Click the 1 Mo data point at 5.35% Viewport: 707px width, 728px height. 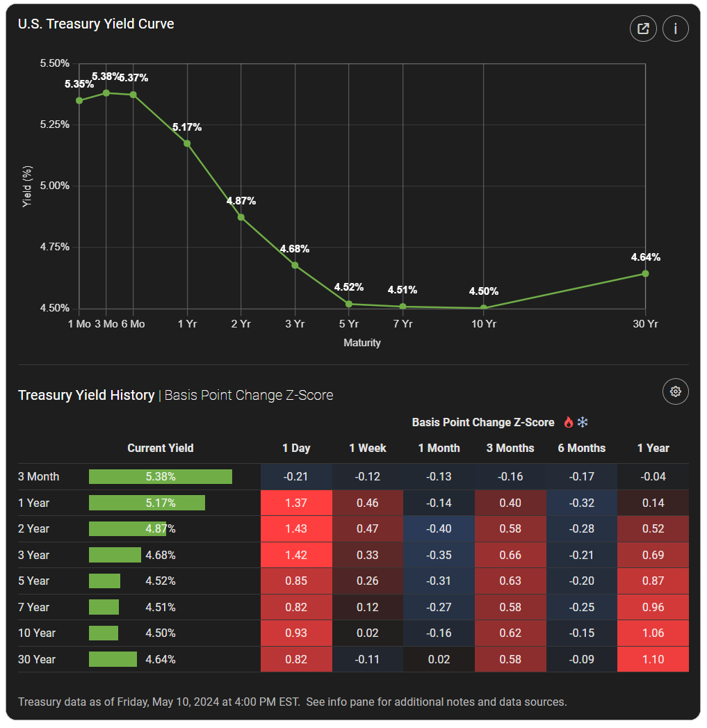(x=78, y=99)
